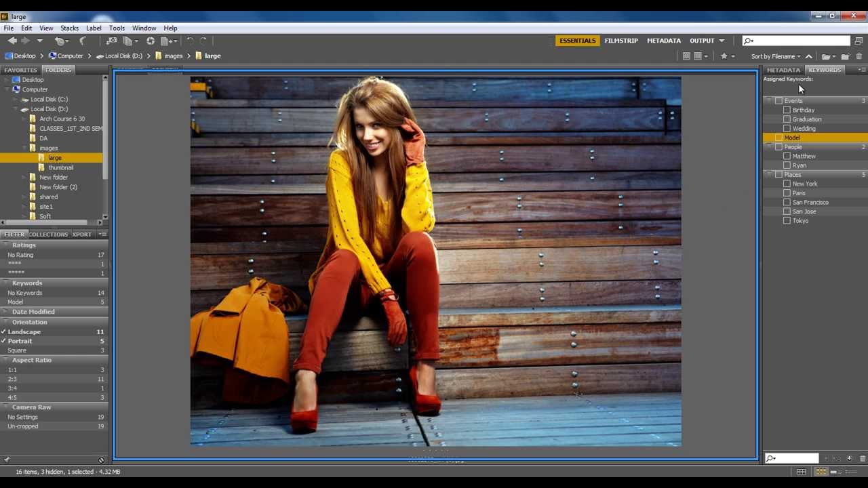Screen dimensions: 868x488
Task: Click the Delete item trash icon
Action: [x=859, y=56]
